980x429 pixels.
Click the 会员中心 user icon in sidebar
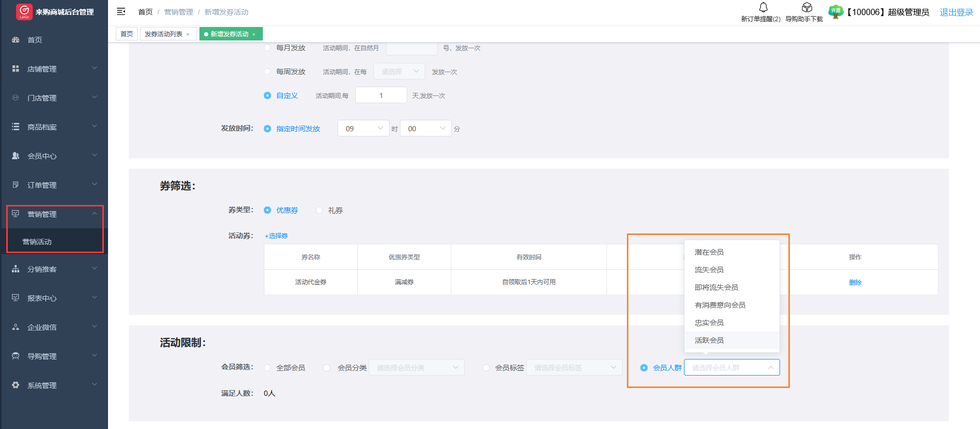point(16,156)
